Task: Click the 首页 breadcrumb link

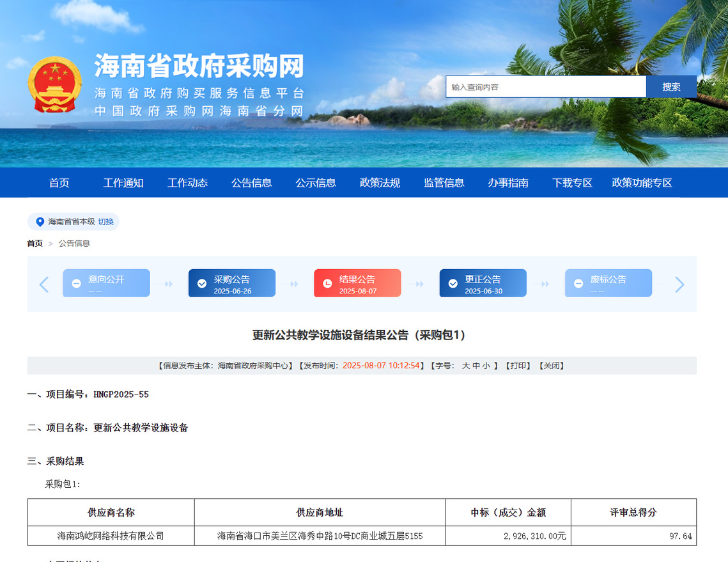Action: [35, 244]
